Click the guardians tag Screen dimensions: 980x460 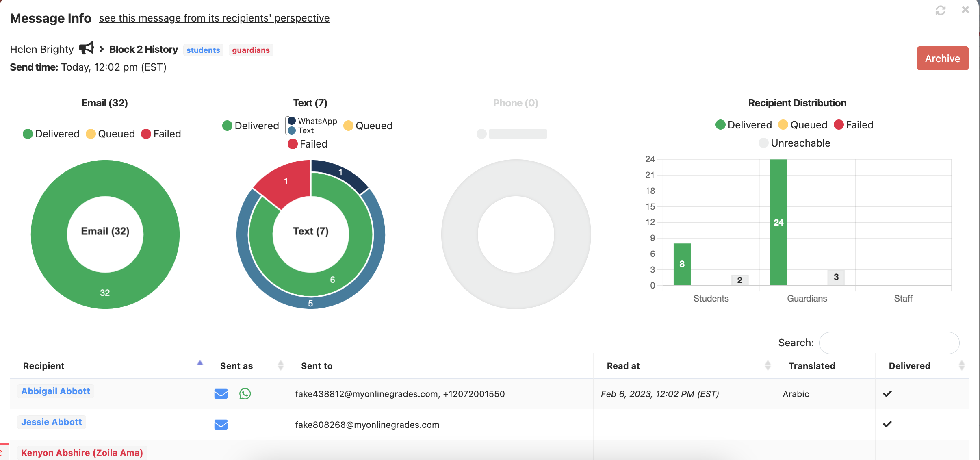251,50
